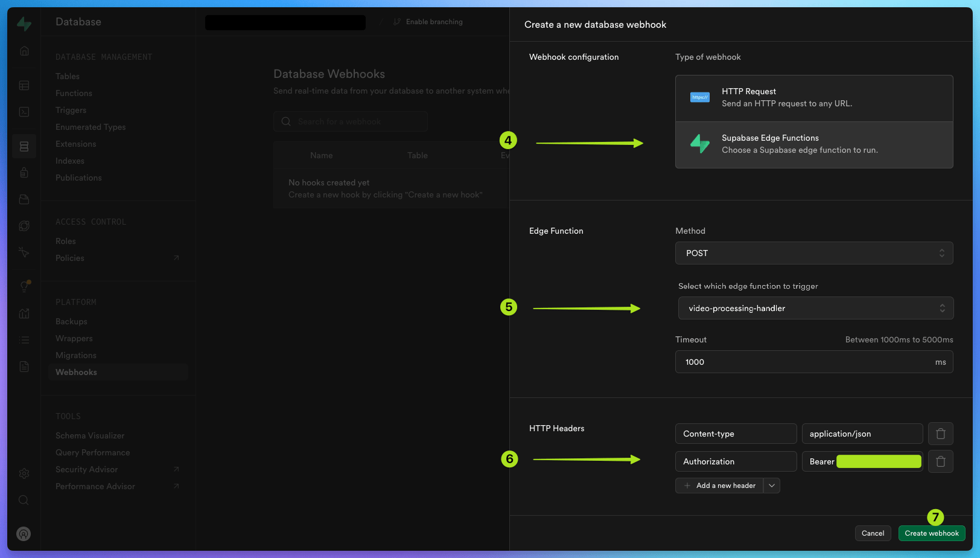Open the edge function selector showing video-processing-handler

[815, 308]
